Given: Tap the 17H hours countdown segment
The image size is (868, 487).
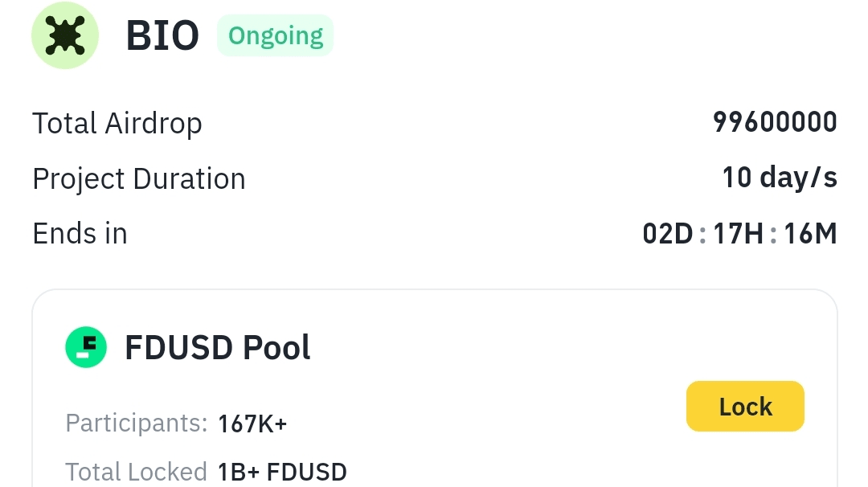Looking at the screenshot, I should [739, 234].
